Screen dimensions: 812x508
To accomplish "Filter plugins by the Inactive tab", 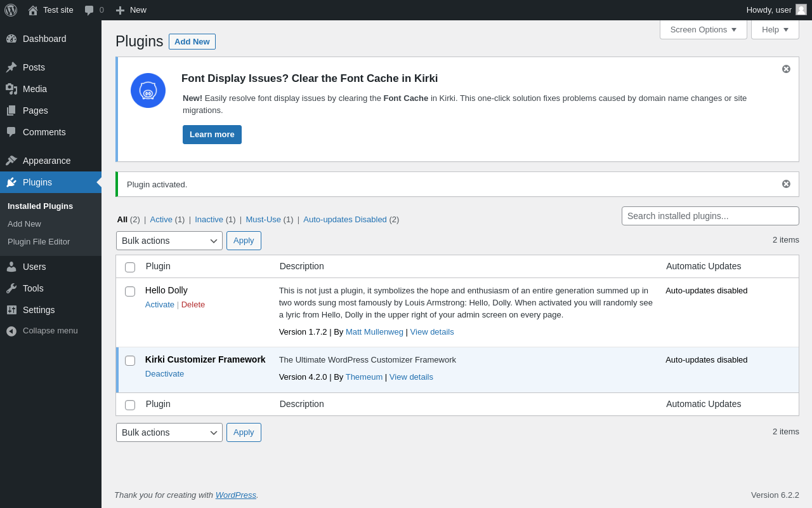I will [209, 219].
